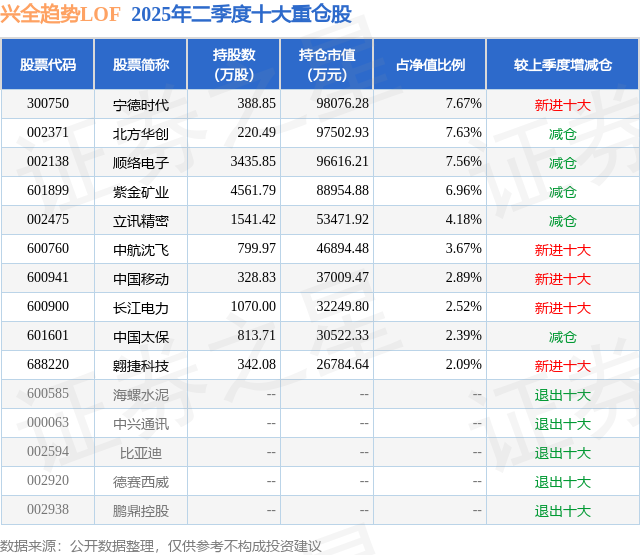Click 长江电力 market value 32249.80
The height and width of the screenshot is (555, 640).
[x=342, y=306]
